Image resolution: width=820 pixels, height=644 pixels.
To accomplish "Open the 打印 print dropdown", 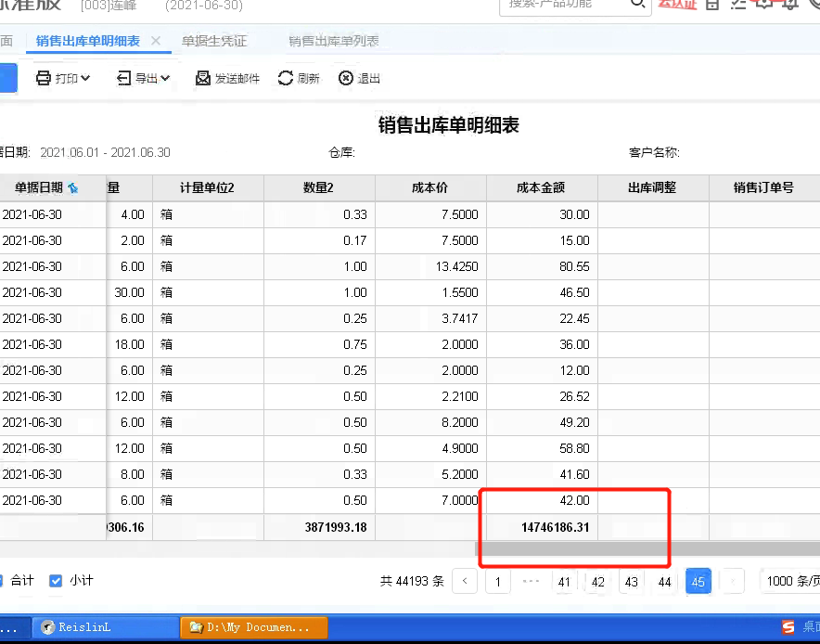I will (x=63, y=79).
